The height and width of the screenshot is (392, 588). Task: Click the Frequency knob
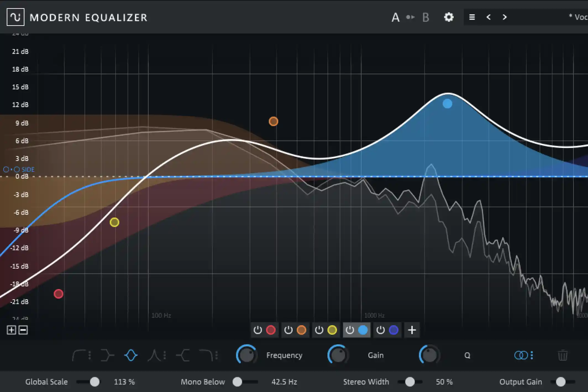point(246,355)
